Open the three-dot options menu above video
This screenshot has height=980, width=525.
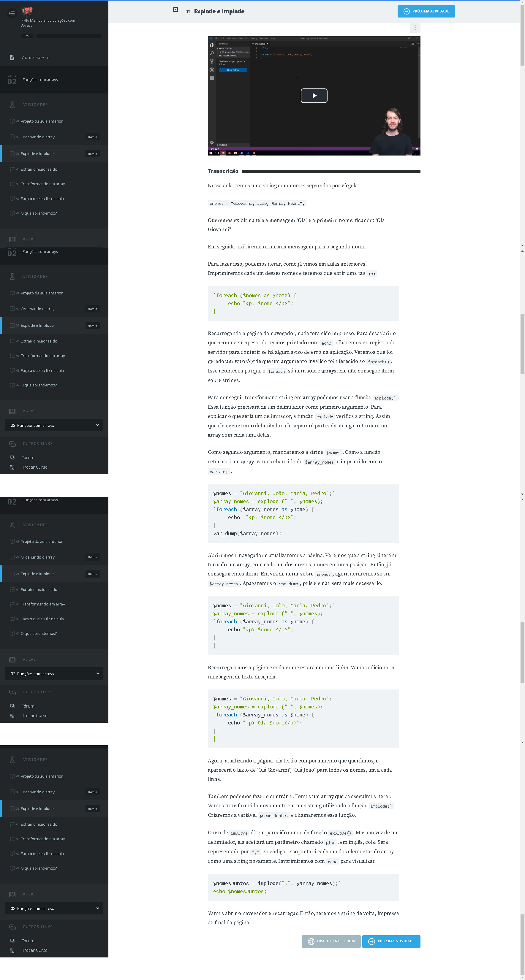coord(415,28)
